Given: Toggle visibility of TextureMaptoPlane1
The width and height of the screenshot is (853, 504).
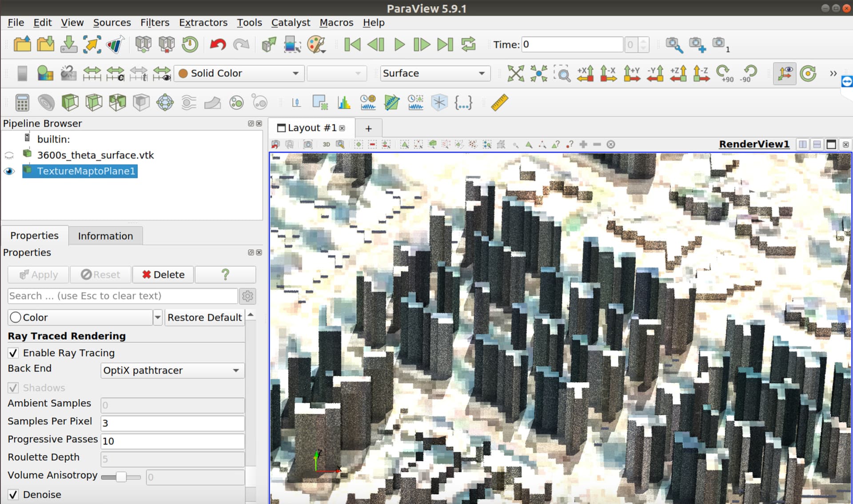Looking at the screenshot, I should (9, 171).
